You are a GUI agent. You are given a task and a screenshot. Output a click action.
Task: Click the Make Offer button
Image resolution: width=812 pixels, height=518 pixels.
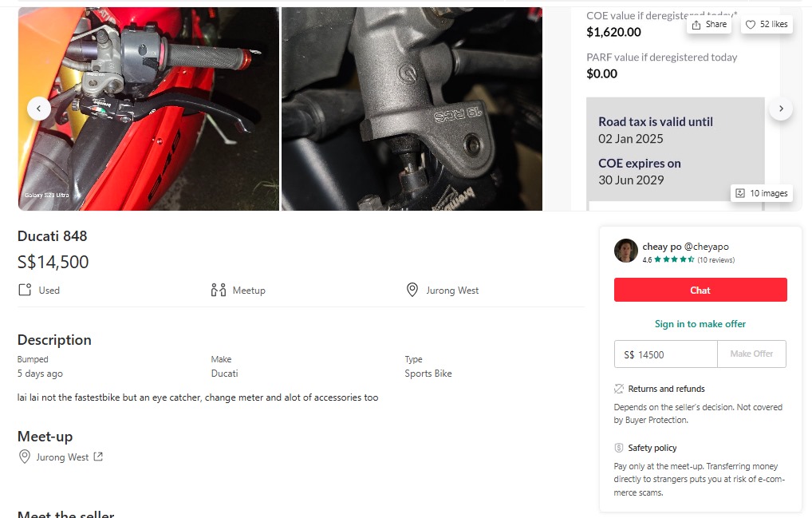click(751, 354)
